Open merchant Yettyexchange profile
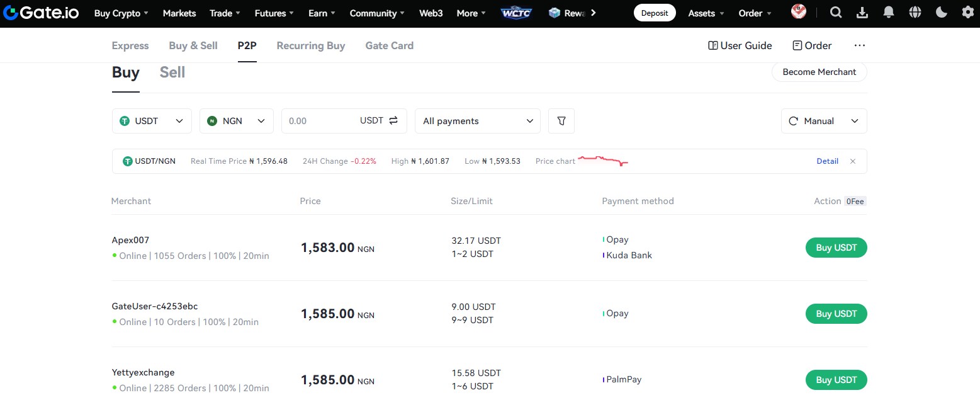 (x=144, y=372)
